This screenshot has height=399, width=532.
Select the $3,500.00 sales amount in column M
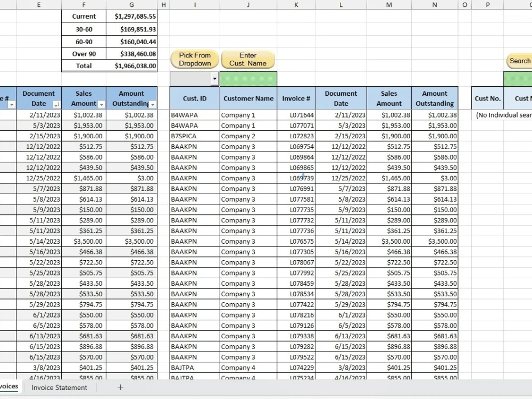pyautogui.click(x=389, y=241)
